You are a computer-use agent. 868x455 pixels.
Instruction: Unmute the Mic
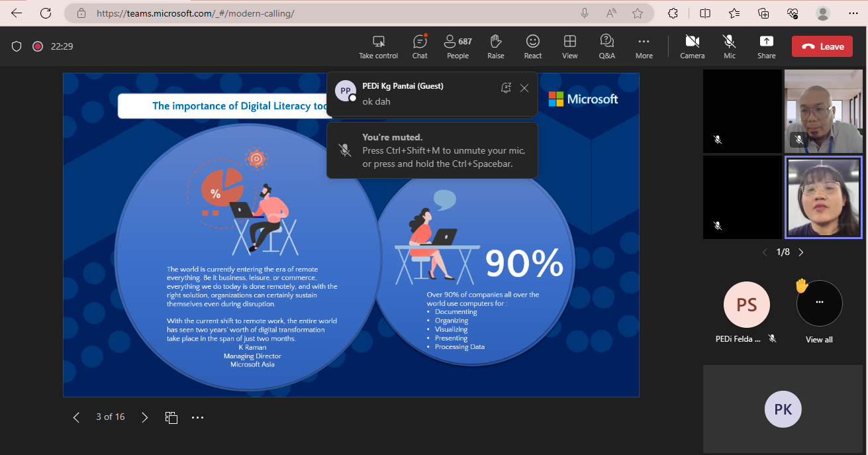730,46
